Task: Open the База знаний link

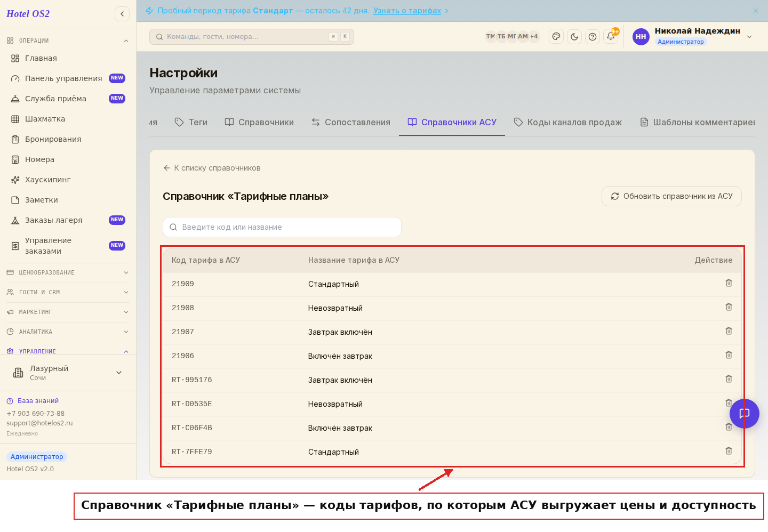Action: click(33, 401)
